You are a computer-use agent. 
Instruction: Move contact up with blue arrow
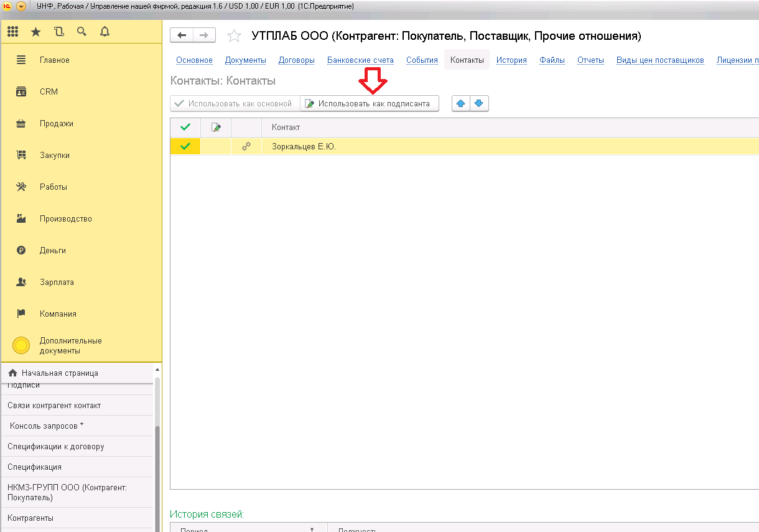click(460, 104)
